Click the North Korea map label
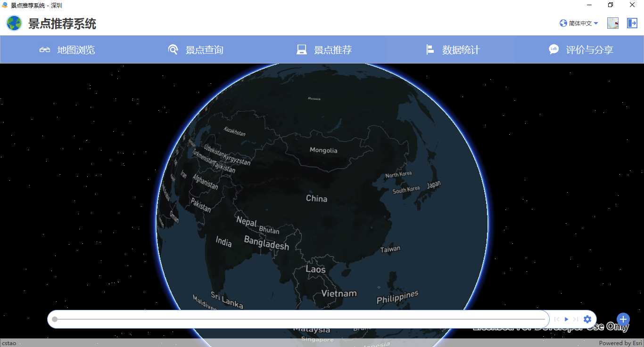644x347 pixels. [398, 175]
